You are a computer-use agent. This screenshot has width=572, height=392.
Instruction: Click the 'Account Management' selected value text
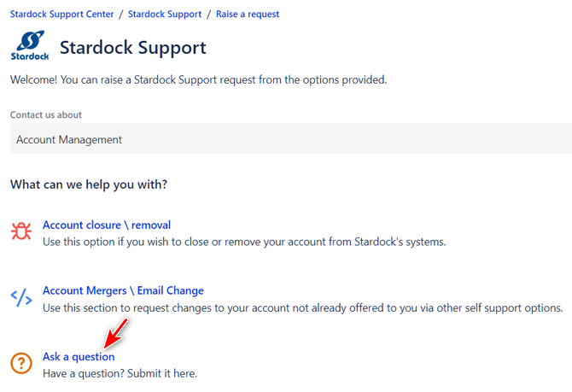(69, 139)
